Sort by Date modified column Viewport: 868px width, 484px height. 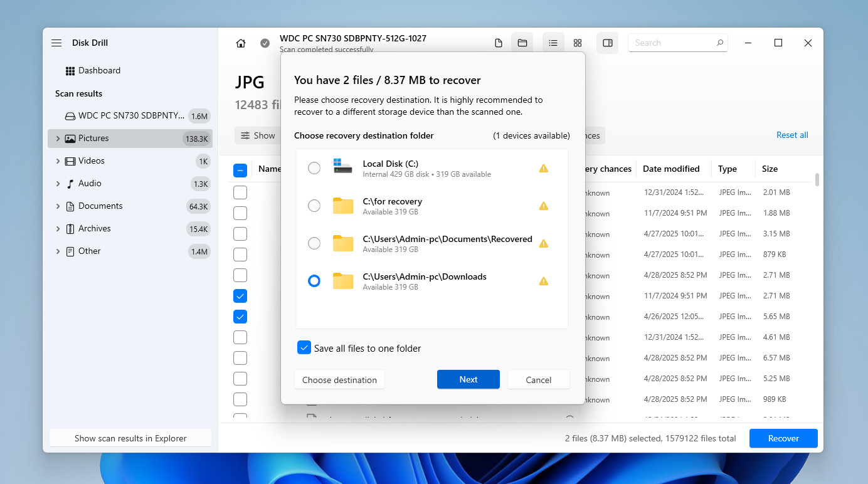[671, 169]
